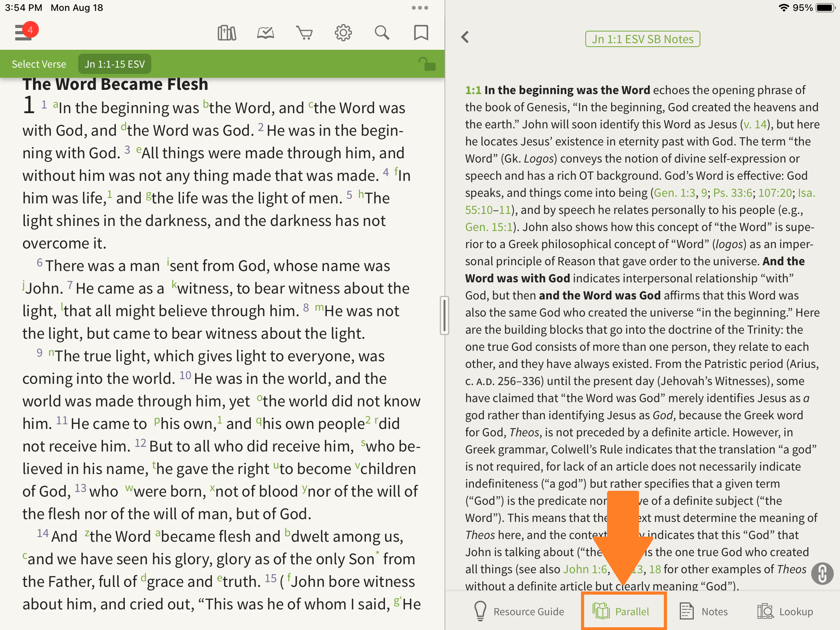Image resolution: width=840 pixels, height=630 pixels.
Task: Go back with the left chevron in study pane
Action: [465, 37]
